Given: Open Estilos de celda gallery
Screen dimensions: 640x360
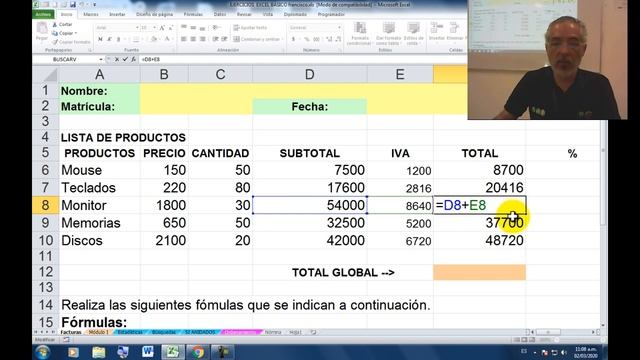Looking at the screenshot, I should 413,33.
